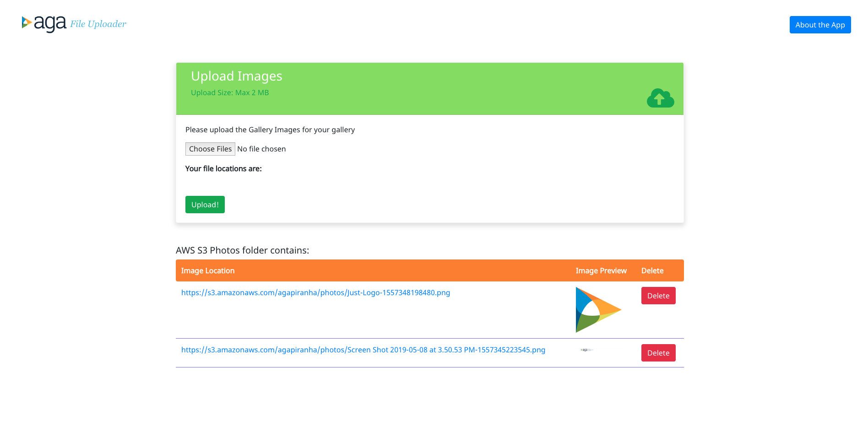Open the About the App page
This screenshot has height=448, width=868.
[820, 25]
